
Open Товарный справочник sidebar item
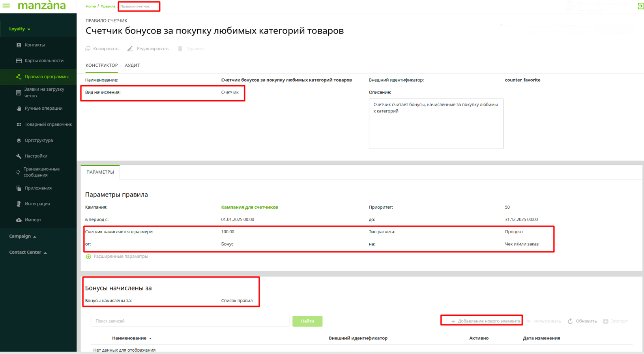[x=48, y=124]
